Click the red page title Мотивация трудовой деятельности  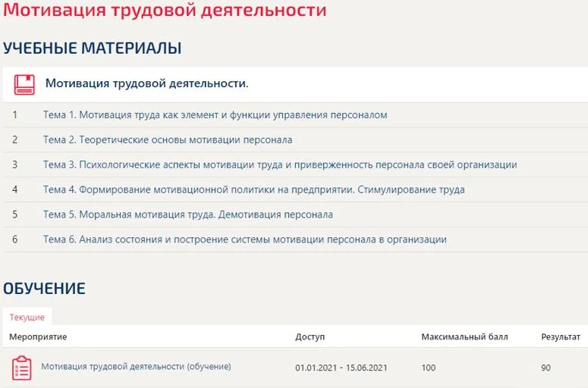tap(165, 10)
